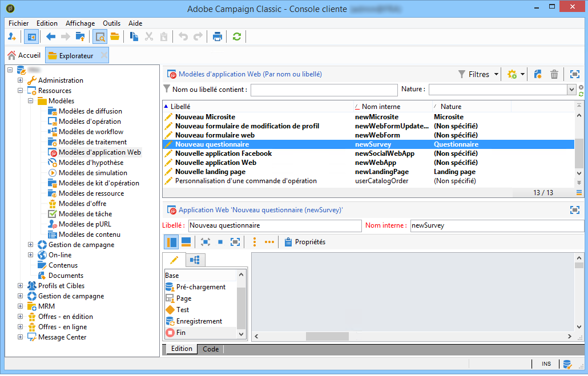
Task: Maximize the list panel with fullscreen icon
Action: [574, 74]
